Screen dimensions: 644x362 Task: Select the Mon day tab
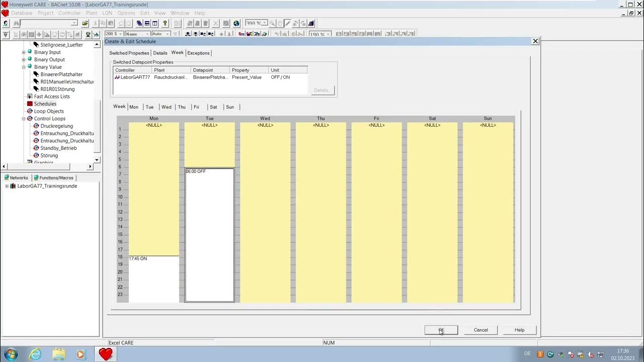134,107
